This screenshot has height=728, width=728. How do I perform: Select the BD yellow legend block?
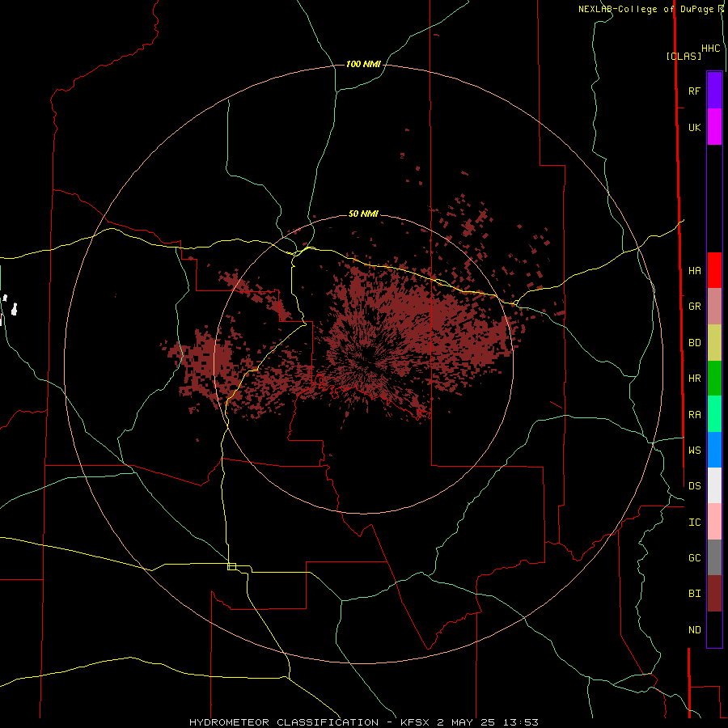click(714, 343)
